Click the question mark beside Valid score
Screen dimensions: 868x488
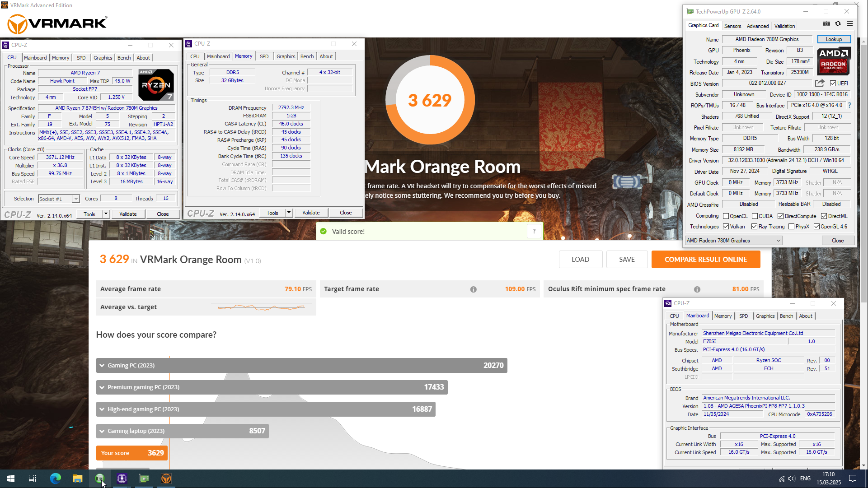point(534,231)
